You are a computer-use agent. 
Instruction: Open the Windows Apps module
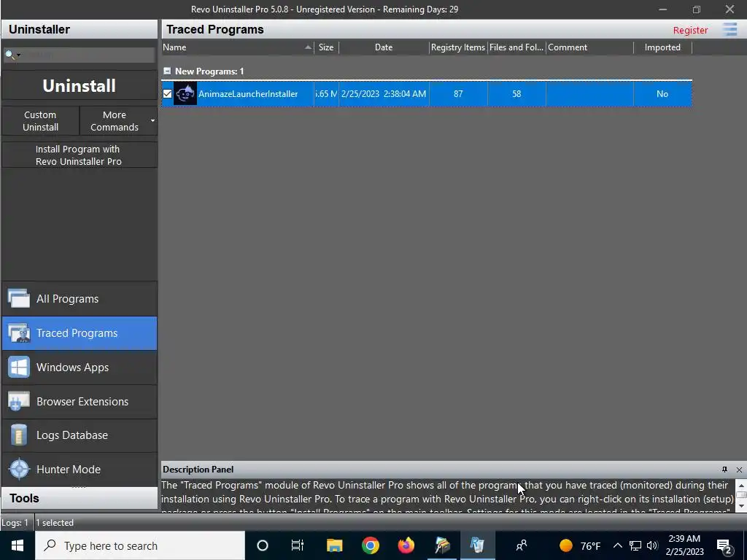coord(79,367)
